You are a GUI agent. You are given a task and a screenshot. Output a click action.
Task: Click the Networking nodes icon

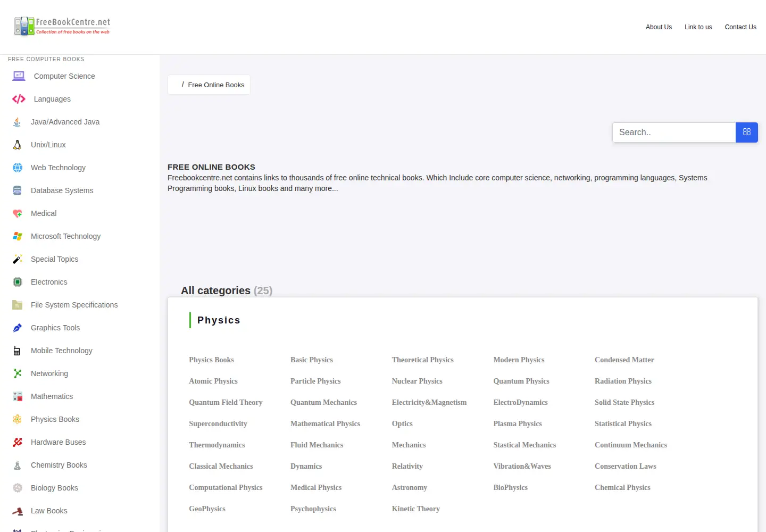pyautogui.click(x=17, y=373)
